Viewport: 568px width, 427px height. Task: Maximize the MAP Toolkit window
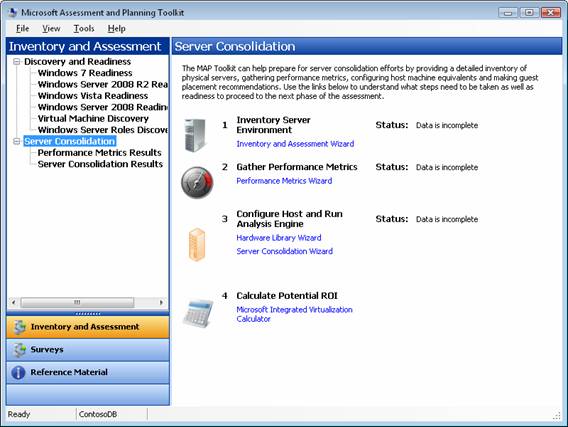tap(529, 13)
